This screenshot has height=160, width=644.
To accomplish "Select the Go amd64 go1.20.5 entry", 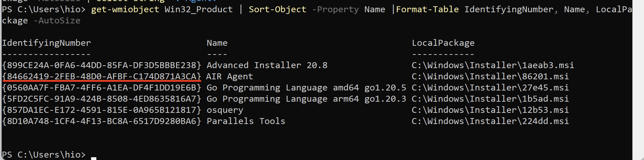I will [306, 88].
